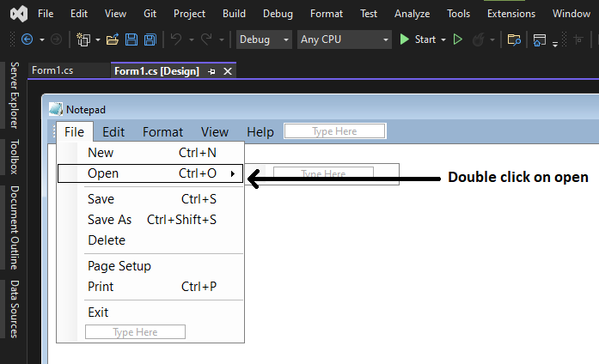Open the Build menu

tap(234, 14)
